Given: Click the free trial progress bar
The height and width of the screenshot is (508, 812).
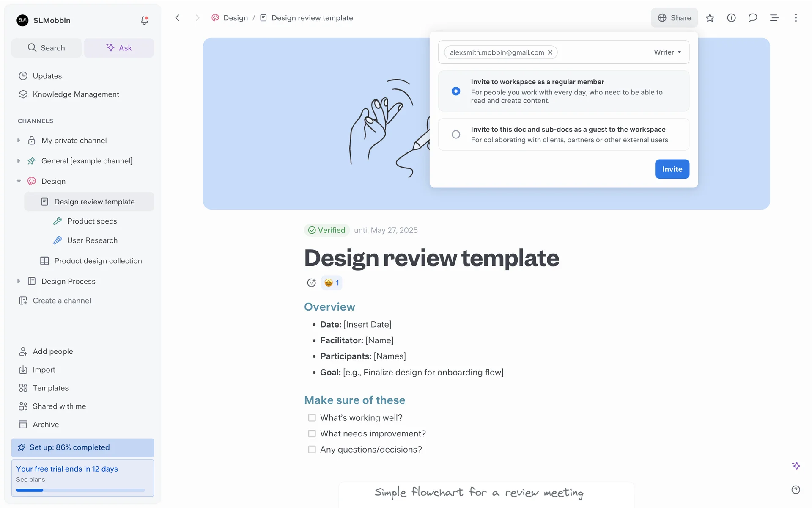Looking at the screenshot, I should pos(80,490).
